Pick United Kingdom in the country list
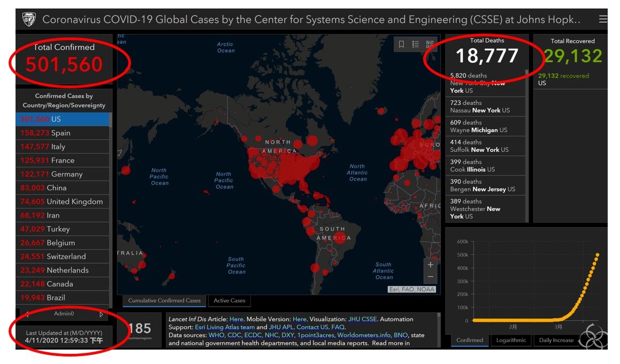620x364 pixels. coord(63,202)
